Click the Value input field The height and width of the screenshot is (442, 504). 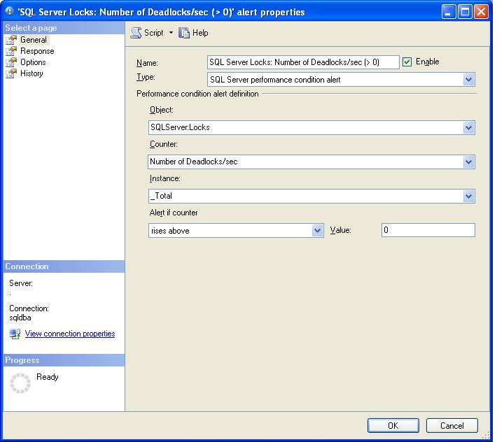428,230
